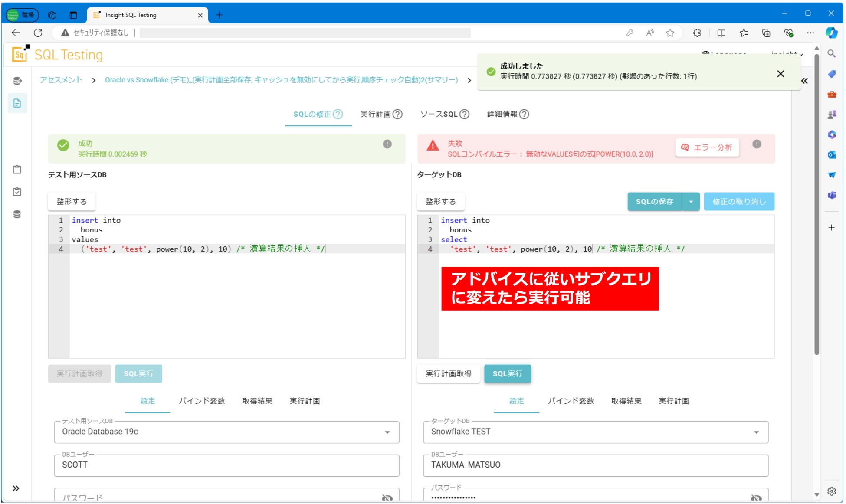Open Oracle Database 19c source dropdown
846x504 pixels.
(x=387, y=432)
